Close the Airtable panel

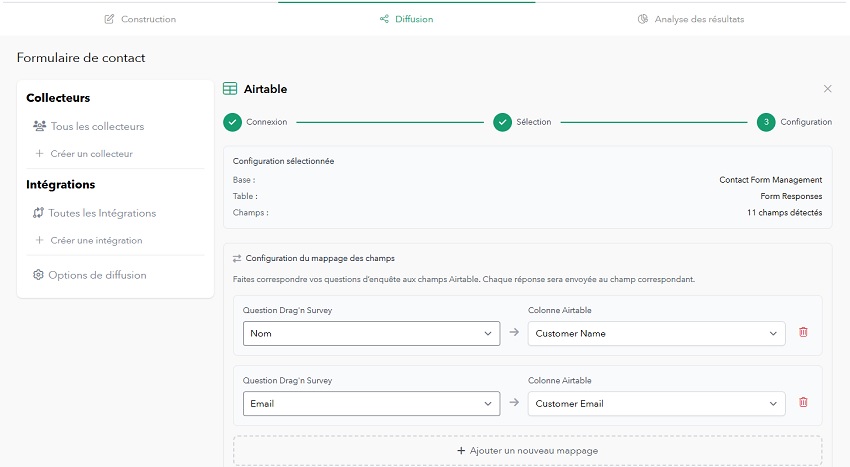(827, 88)
